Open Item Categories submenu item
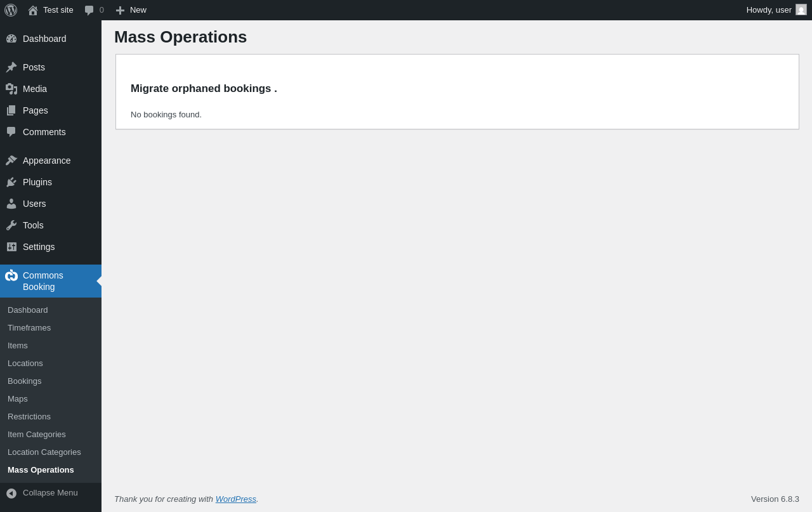Screen dimensions: 812x512 coord(37,435)
